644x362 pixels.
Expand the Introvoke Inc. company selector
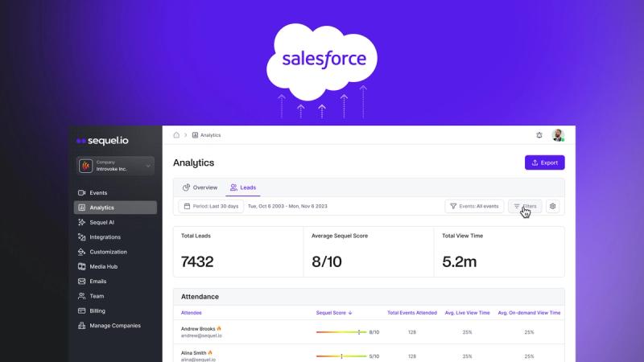click(115, 166)
